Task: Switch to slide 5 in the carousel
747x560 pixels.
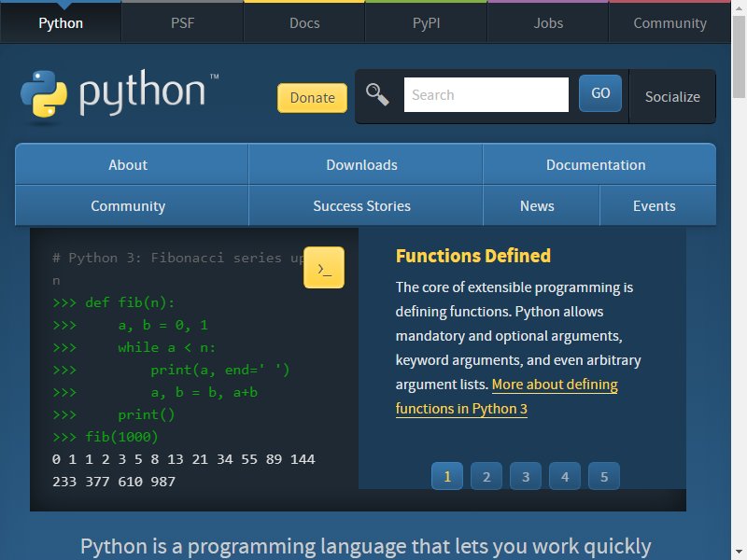Action: pyautogui.click(x=604, y=476)
